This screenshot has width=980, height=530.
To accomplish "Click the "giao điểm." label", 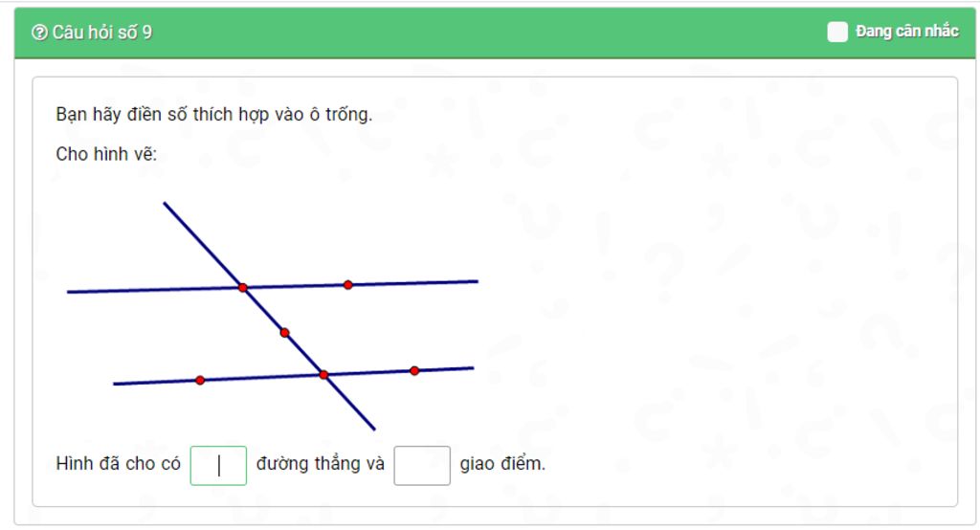I will coord(502,464).
